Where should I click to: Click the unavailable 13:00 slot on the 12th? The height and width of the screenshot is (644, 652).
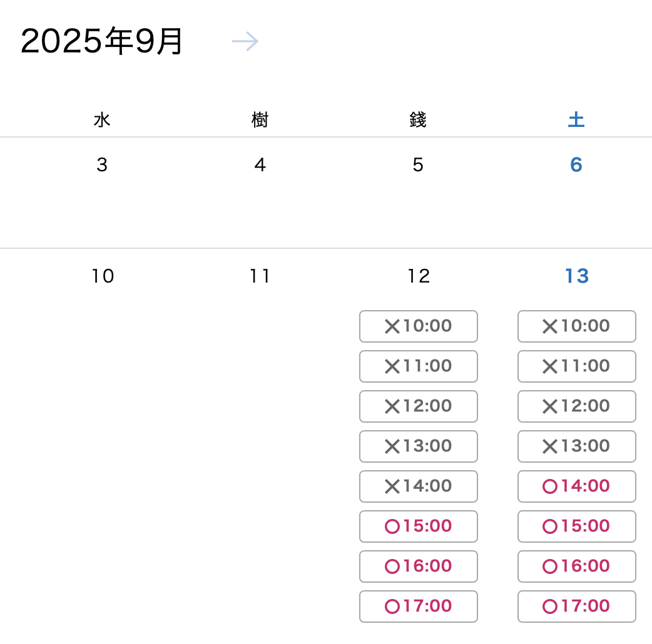coord(419,446)
